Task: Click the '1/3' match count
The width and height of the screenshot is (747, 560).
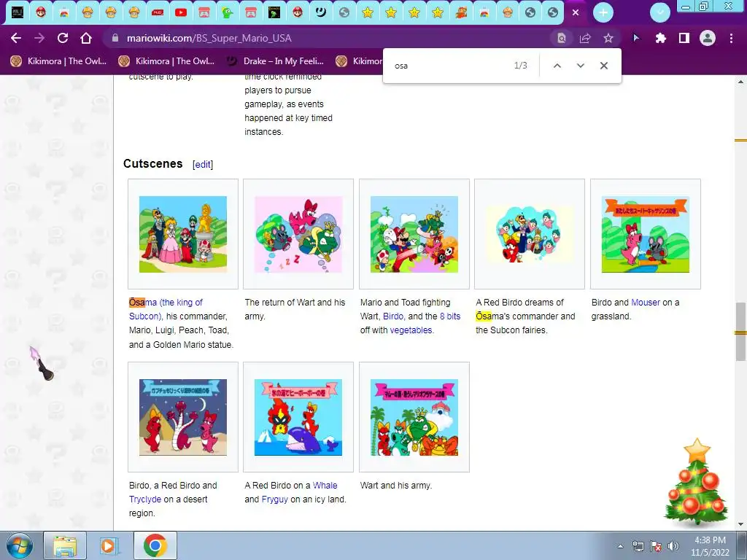Action: pyautogui.click(x=521, y=66)
